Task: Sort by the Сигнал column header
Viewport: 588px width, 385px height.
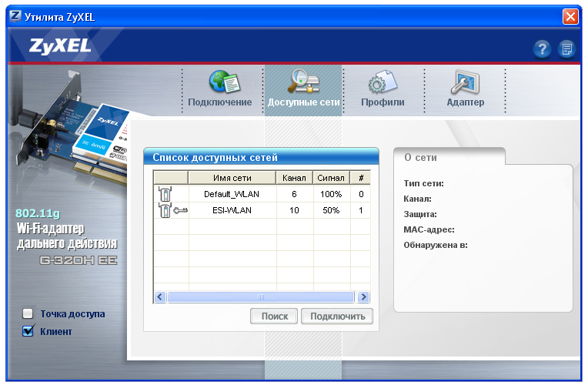Action: pos(331,178)
